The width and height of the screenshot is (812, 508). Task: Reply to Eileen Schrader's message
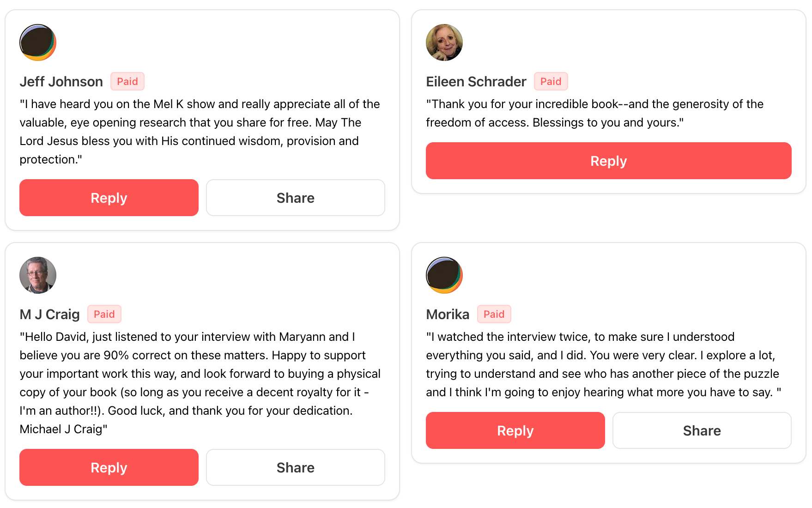[x=608, y=161]
